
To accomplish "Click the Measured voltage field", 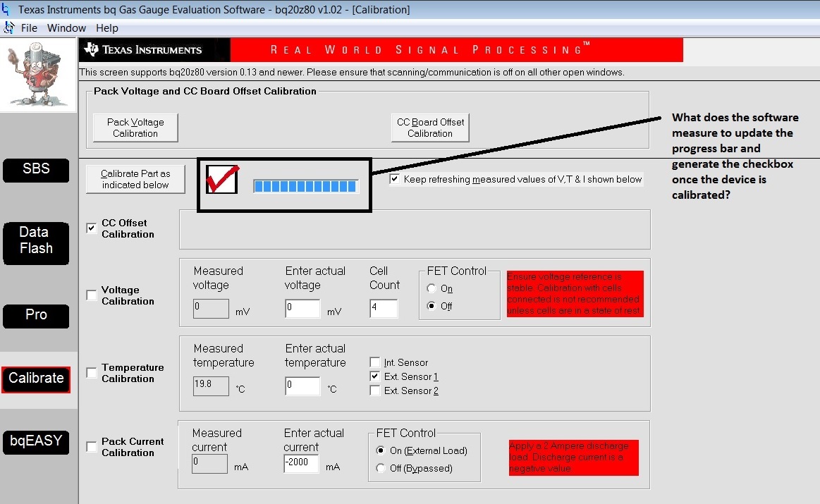I will 211,309.
